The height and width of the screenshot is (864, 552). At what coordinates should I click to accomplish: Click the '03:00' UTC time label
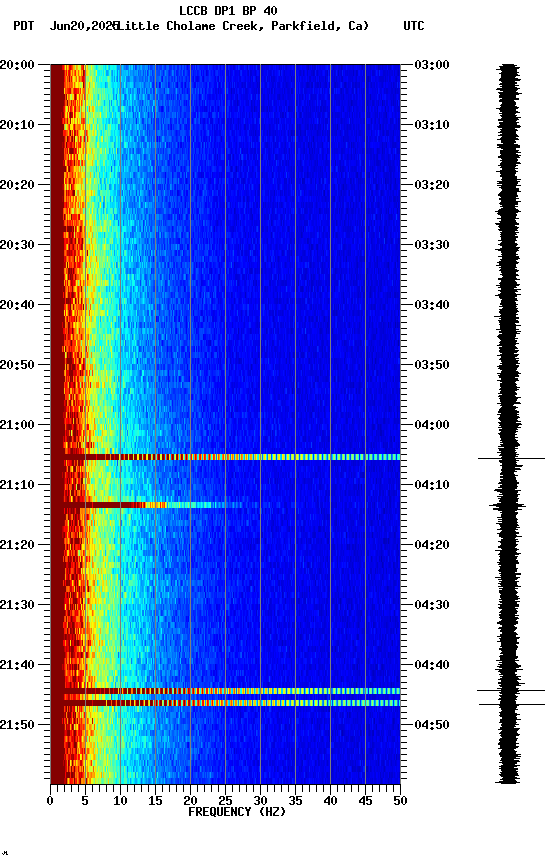pos(432,65)
